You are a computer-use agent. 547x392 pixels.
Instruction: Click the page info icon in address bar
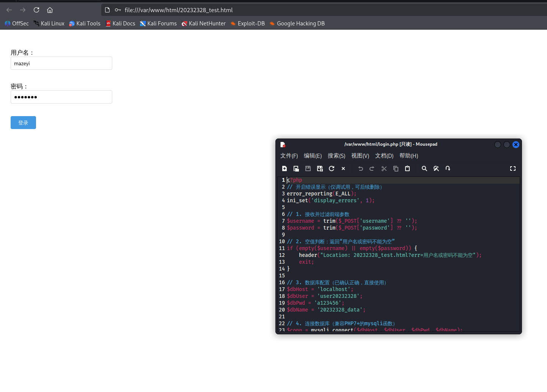coord(107,10)
